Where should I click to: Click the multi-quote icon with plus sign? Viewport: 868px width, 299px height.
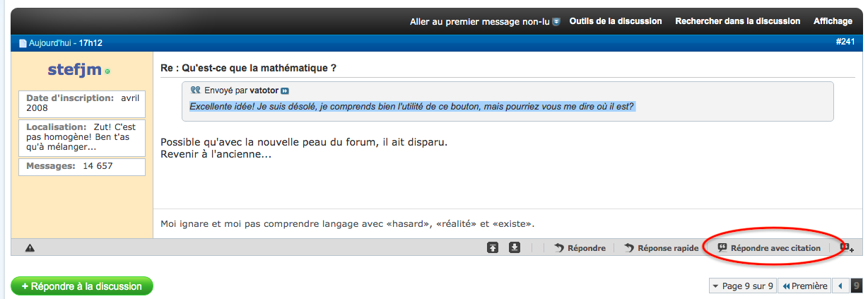(x=847, y=248)
